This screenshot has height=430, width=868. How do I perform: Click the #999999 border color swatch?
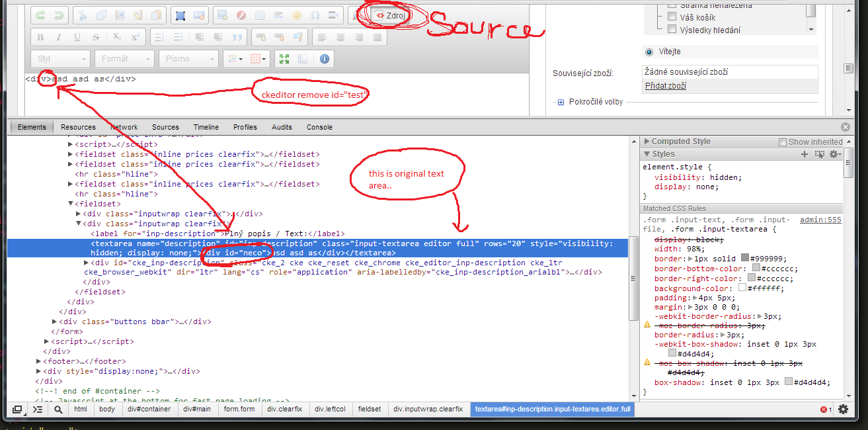pos(745,259)
